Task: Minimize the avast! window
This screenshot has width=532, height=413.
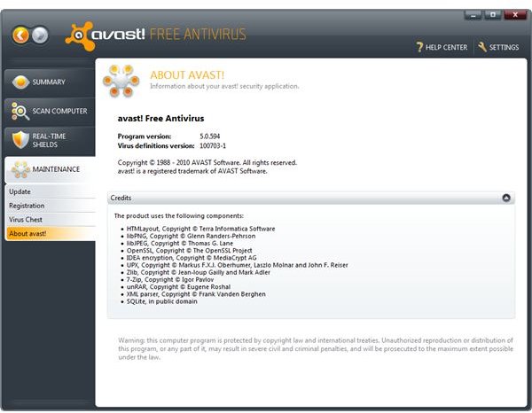Action: pos(473,15)
